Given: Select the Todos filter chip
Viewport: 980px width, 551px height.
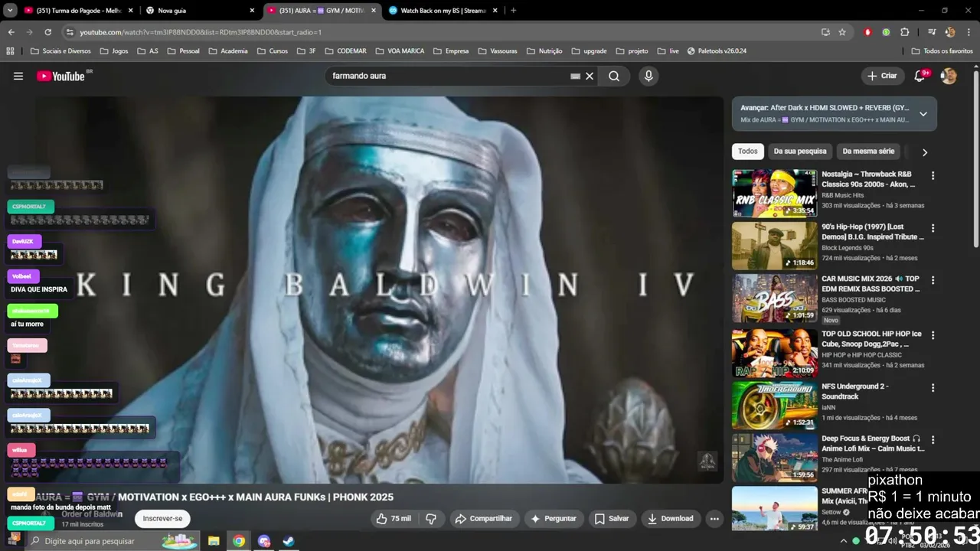Looking at the screenshot, I should click(748, 152).
